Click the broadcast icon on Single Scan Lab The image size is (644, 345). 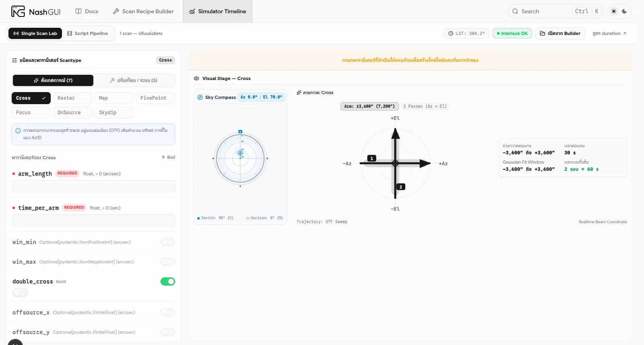(16, 33)
